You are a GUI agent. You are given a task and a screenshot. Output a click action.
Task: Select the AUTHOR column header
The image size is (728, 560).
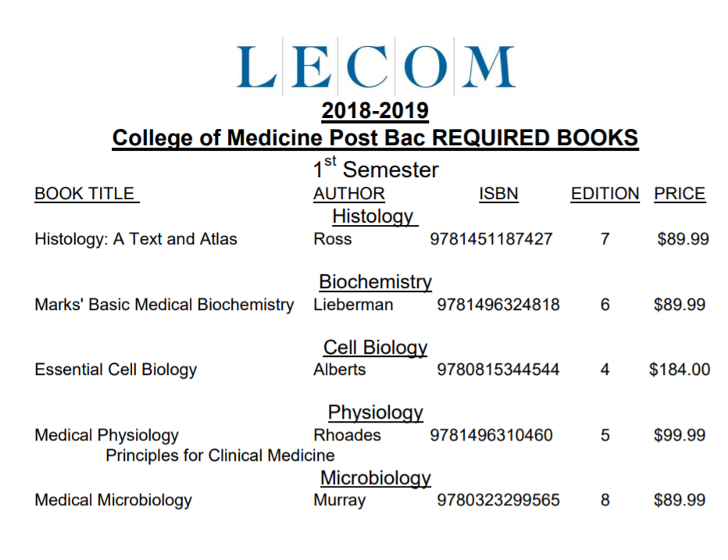[x=349, y=194]
